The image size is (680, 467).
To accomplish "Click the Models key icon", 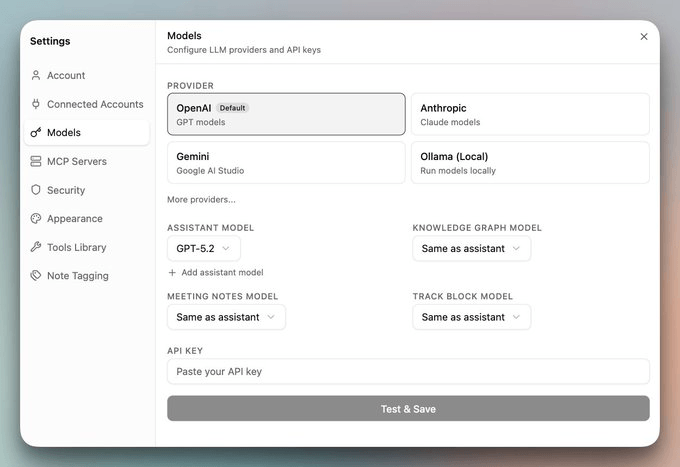I will (36, 132).
